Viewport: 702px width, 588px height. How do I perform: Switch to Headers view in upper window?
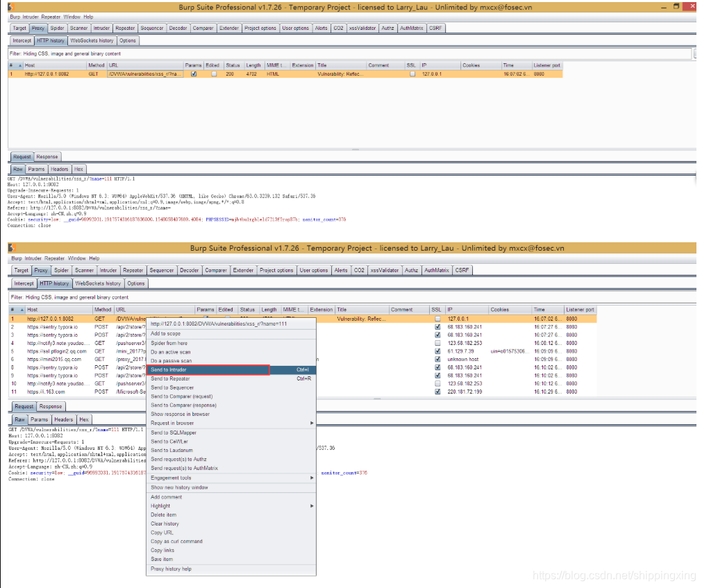pyautogui.click(x=60, y=169)
